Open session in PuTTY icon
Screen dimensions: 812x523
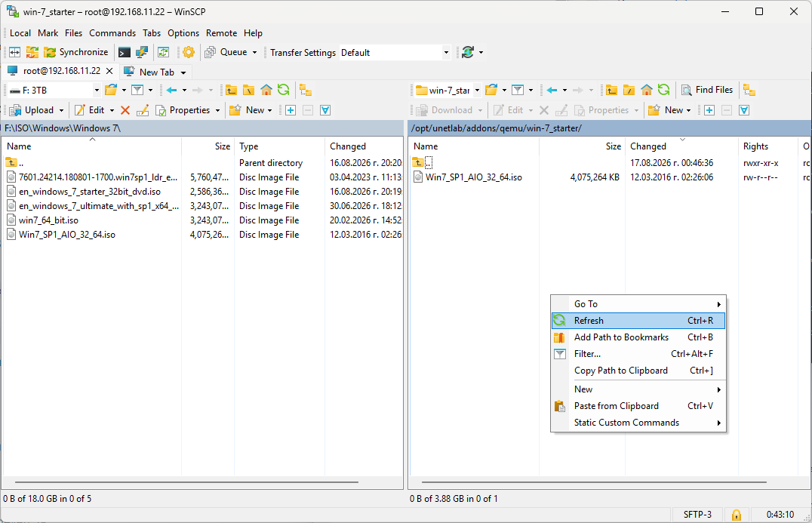click(142, 52)
